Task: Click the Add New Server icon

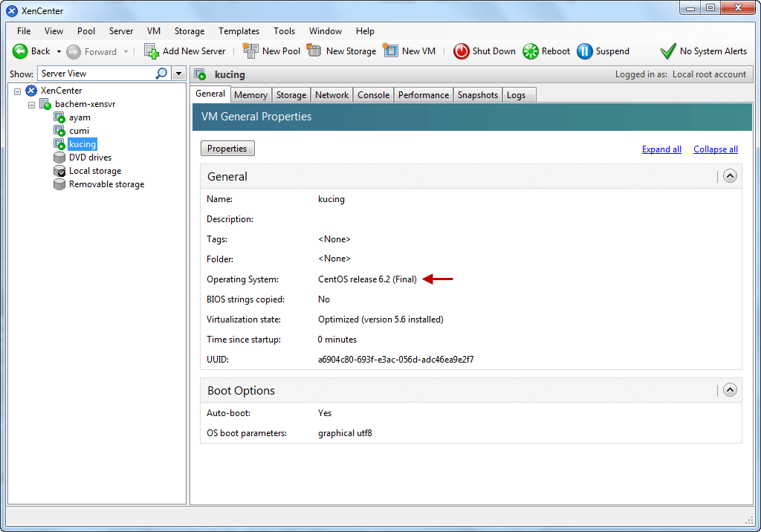Action: pyautogui.click(x=152, y=51)
